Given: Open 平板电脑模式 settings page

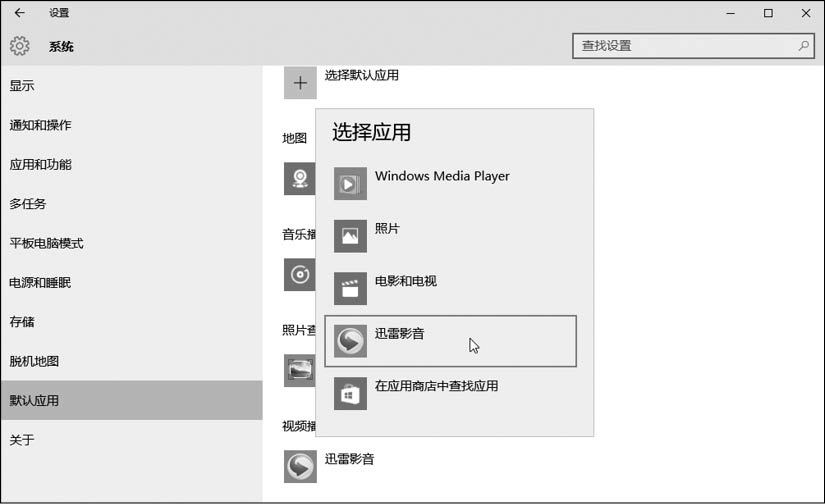Looking at the screenshot, I should pos(132,243).
